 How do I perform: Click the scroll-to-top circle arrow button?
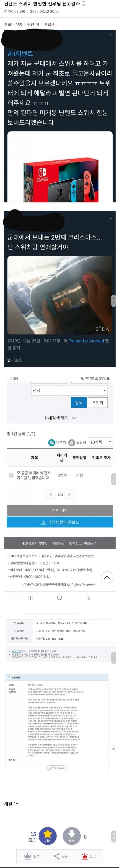coord(107,577)
